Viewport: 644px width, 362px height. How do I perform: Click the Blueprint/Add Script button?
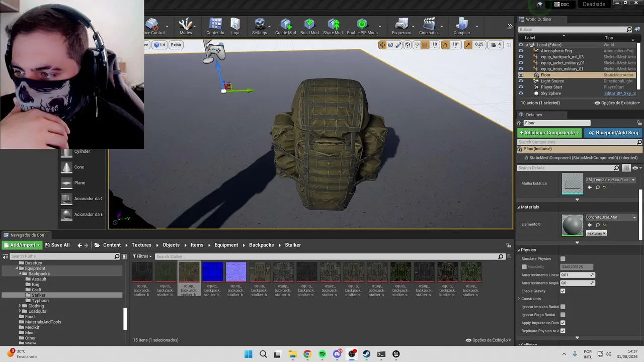(x=613, y=133)
